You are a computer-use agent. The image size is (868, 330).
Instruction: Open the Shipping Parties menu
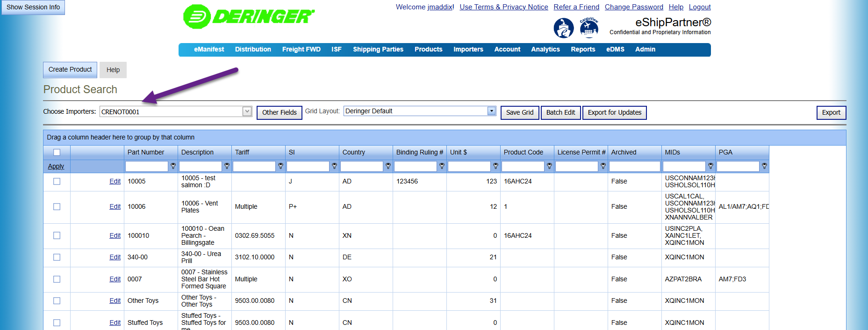click(378, 49)
